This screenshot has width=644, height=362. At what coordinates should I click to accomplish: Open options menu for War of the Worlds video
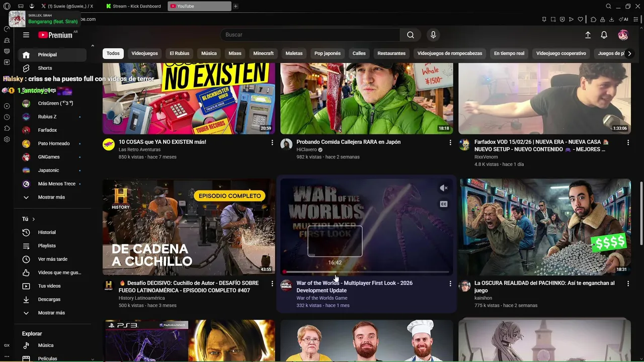(x=450, y=284)
